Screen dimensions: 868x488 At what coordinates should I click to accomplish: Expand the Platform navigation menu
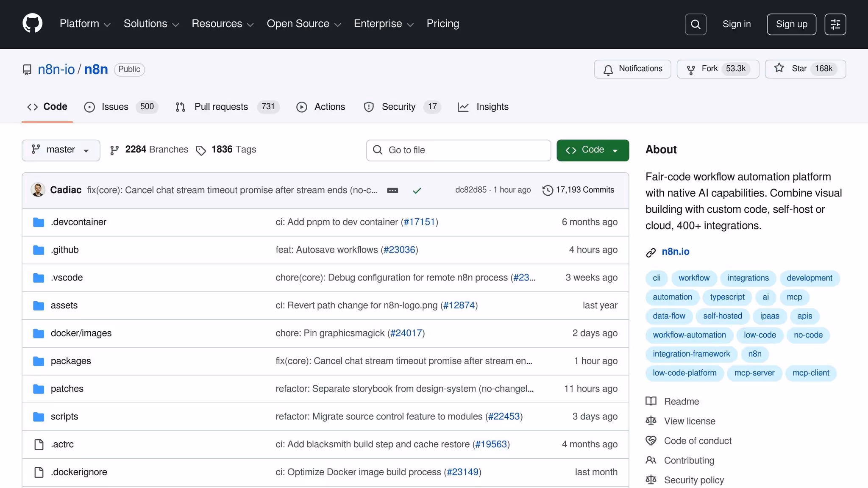click(x=85, y=24)
